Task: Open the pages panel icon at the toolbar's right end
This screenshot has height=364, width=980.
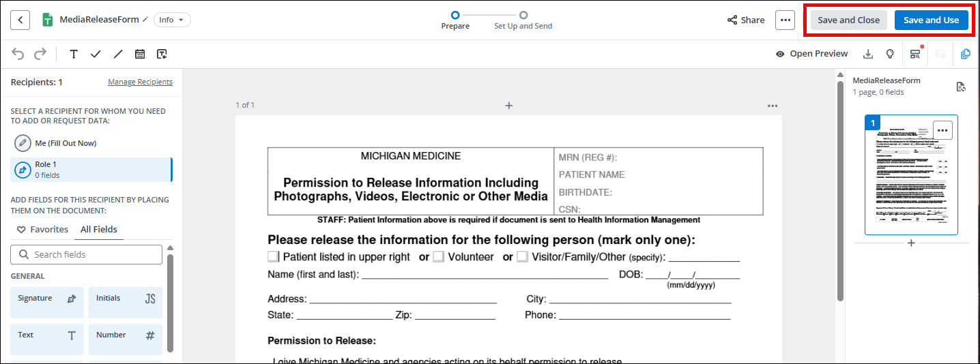Action: [965, 54]
